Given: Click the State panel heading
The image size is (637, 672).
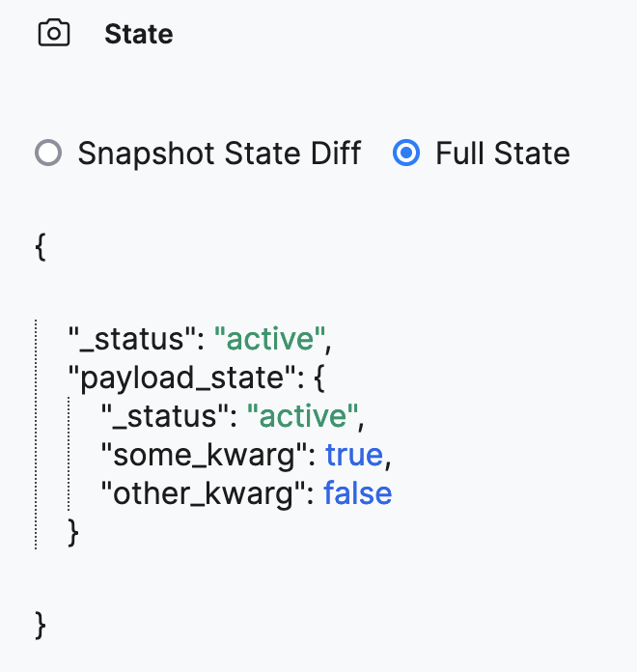Looking at the screenshot, I should (x=139, y=34).
